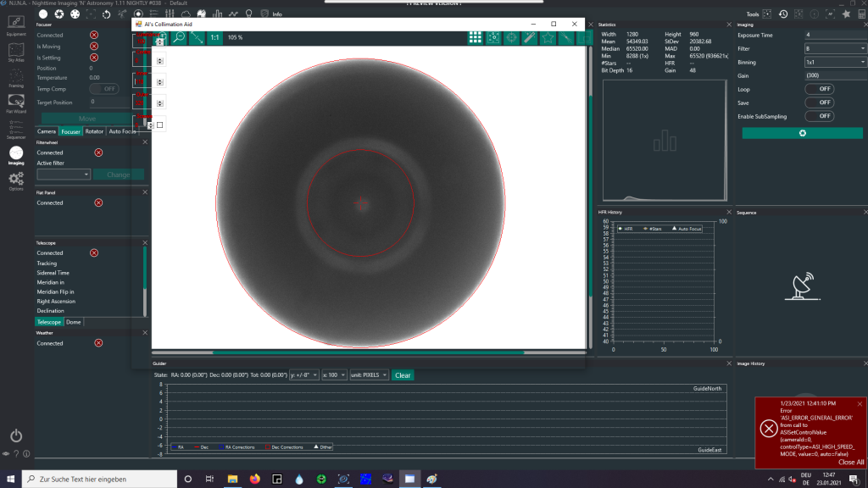Click the 1:1 zoom button
This screenshot has width=868, height=488.
tap(214, 38)
